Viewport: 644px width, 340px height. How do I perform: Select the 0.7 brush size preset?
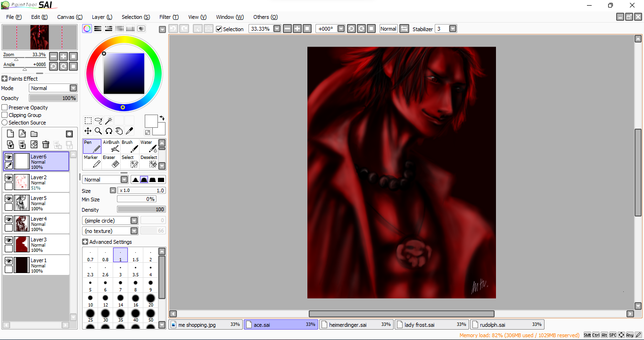(x=91, y=255)
